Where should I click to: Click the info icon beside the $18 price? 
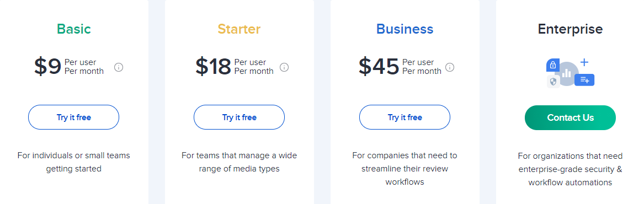point(284,67)
